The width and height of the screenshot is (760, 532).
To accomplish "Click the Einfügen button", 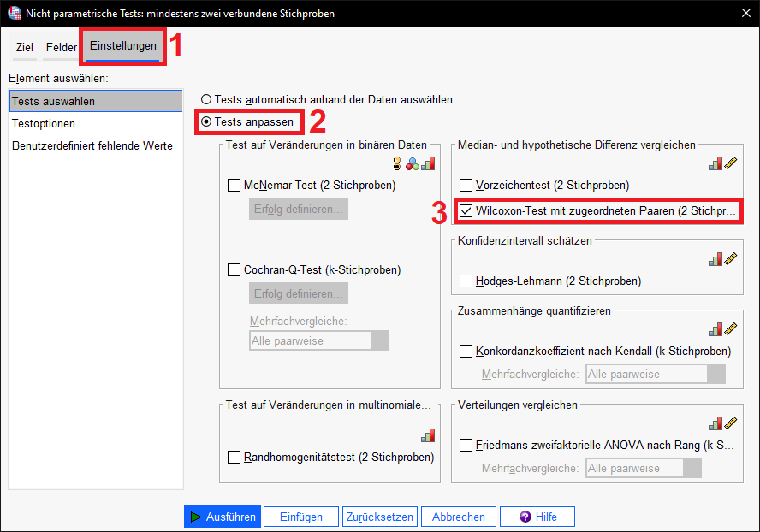I will point(301,517).
